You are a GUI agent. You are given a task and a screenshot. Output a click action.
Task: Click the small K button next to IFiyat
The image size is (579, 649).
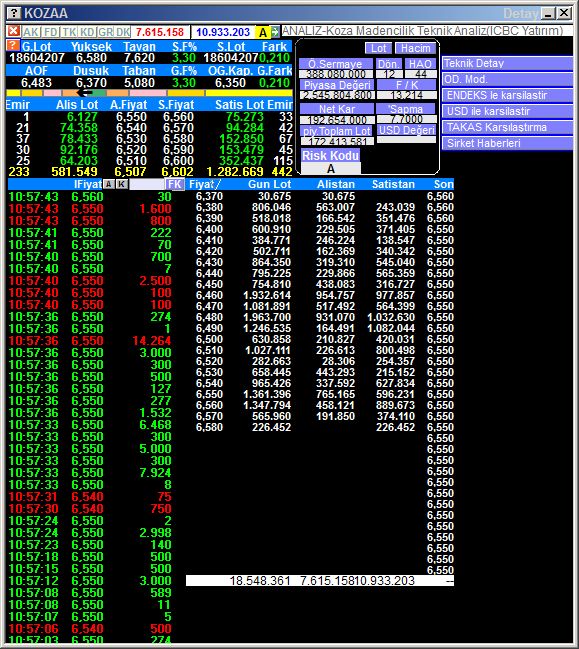121,184
